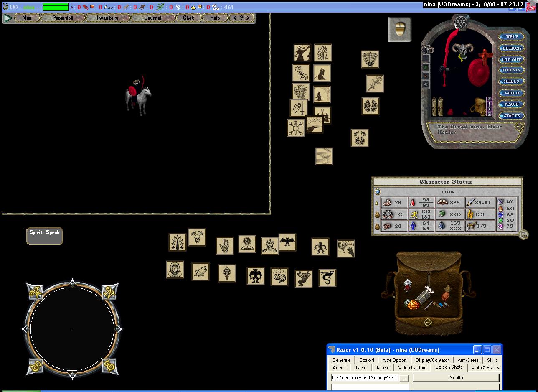The image size is (538, 392).
Task: Click the golden mouse icon tile
Action: pos(400,29)
